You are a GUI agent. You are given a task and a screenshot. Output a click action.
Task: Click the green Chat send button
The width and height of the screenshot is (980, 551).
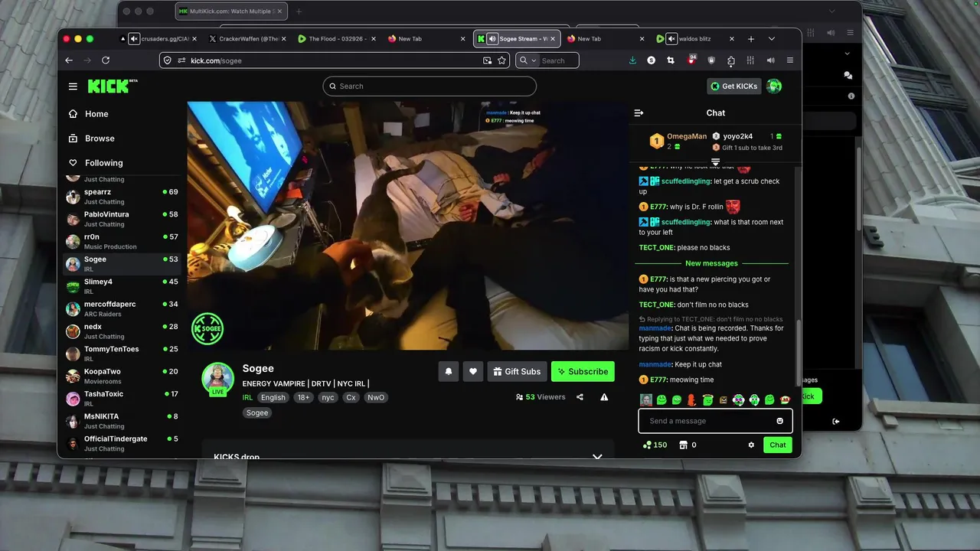point(778,445)
